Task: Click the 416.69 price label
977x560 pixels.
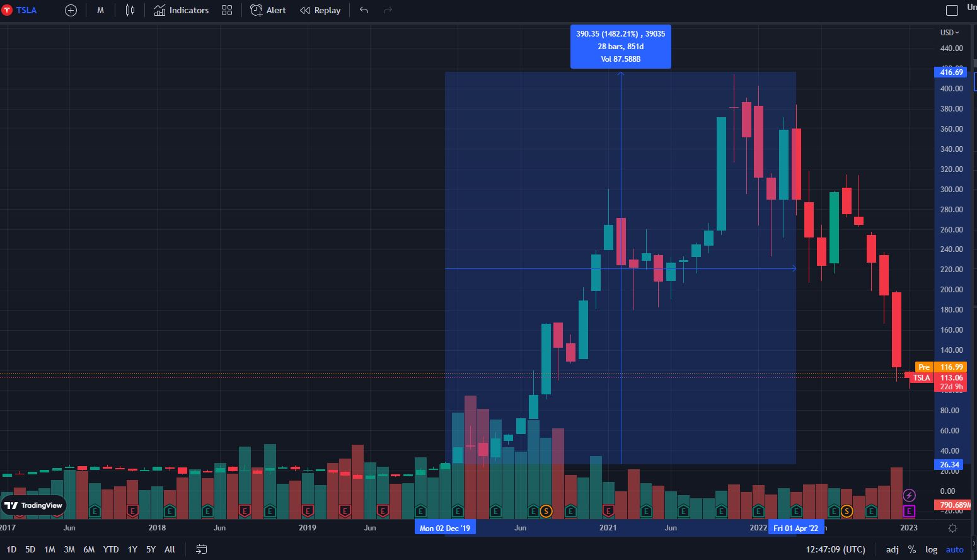Action: pyautogui.click(x=951, y=72)
